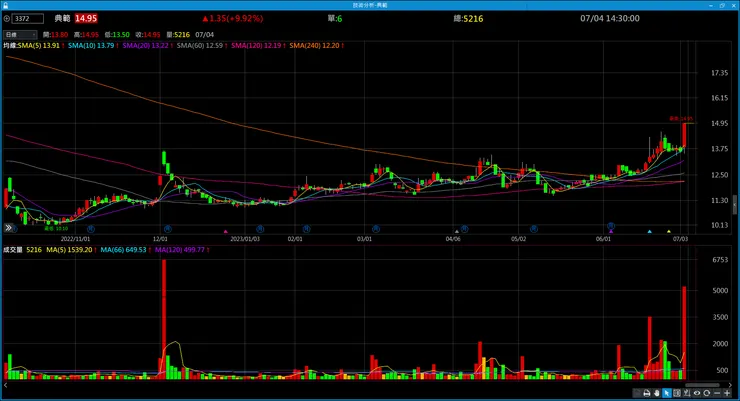Click the volume MA(66) 649.53 label
The image size is (740, 401).
[x=123, y=250]
